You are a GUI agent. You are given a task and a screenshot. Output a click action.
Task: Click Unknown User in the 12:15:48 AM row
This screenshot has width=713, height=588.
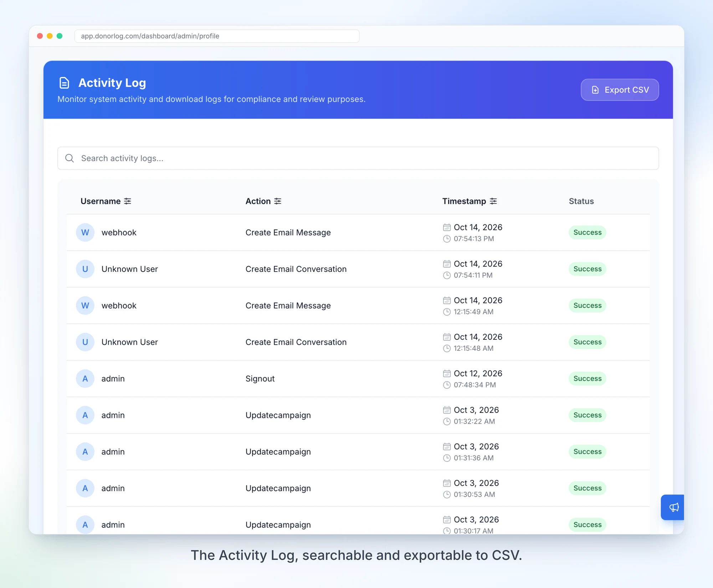tap(129, 342)
